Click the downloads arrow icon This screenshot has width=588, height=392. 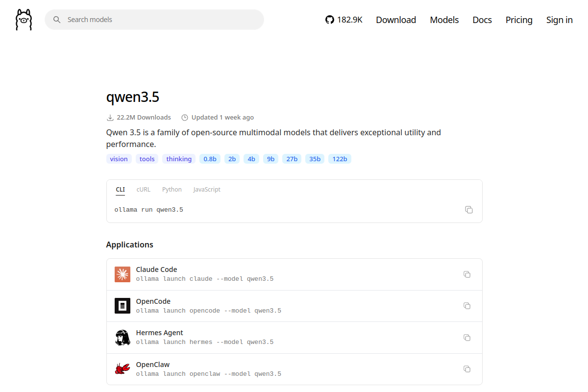click(110, 118)
